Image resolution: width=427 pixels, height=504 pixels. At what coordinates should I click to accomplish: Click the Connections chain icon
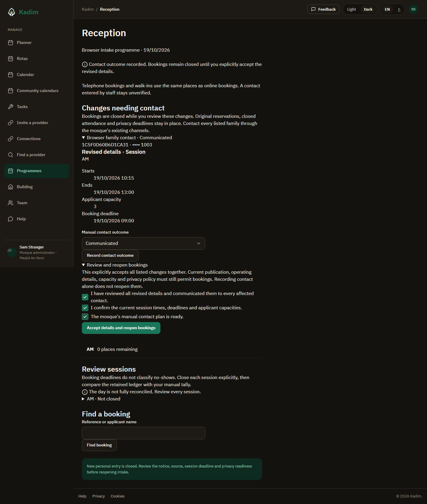11,139
